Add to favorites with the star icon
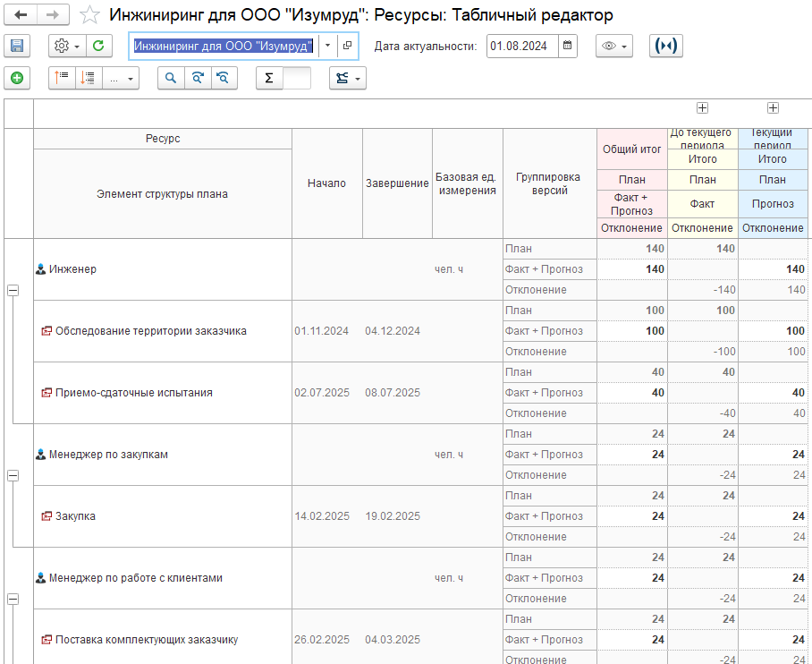 89,15
